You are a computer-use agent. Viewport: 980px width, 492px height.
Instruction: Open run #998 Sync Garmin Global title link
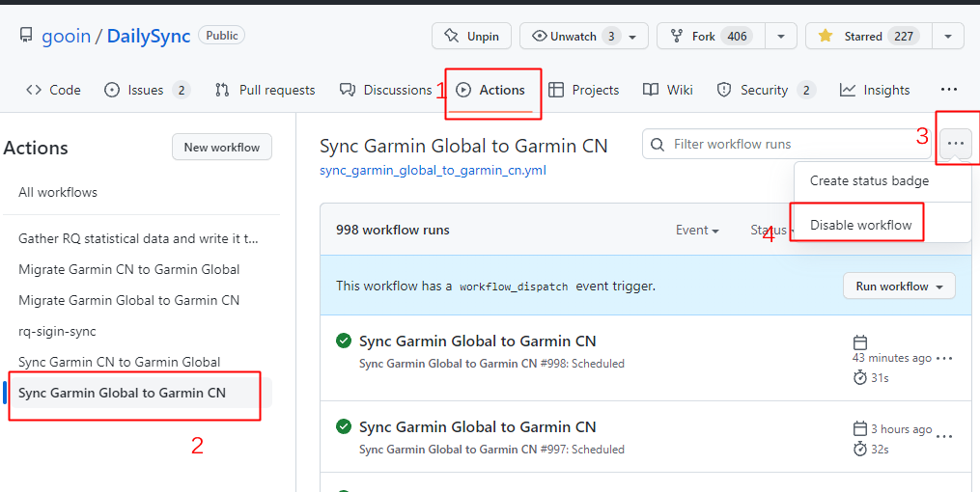[478, 341]
